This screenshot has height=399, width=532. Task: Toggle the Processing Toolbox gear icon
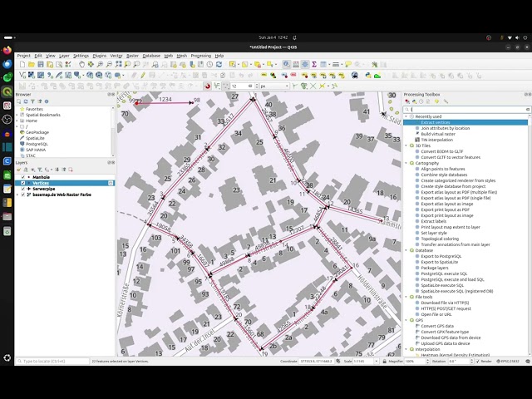pos(305,65)
